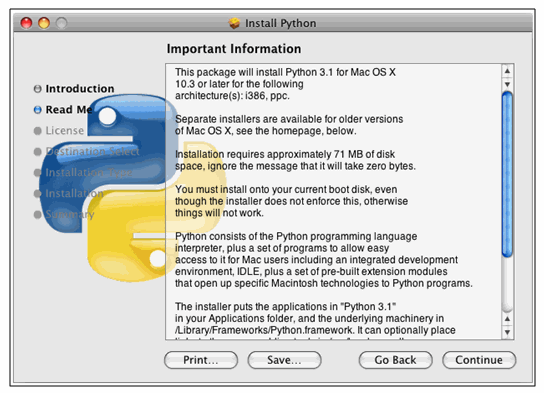Click the License grey bullet icon
This screenshot has height=393, width=544.
point(37,131)
